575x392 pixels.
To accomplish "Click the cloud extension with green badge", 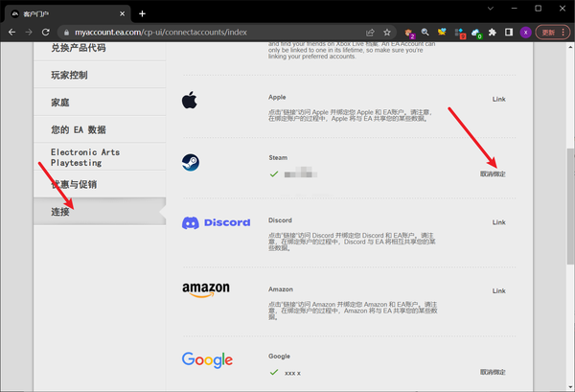I will 476,33.
